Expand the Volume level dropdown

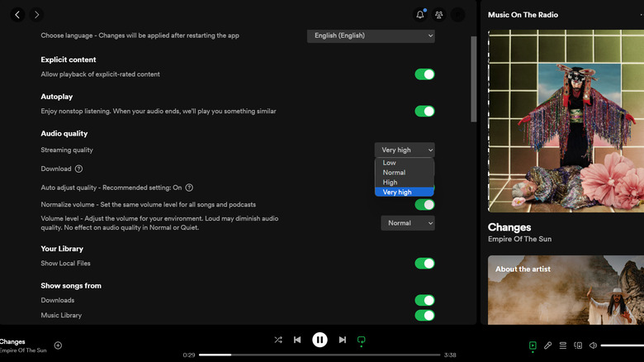(x=407, y=223)
